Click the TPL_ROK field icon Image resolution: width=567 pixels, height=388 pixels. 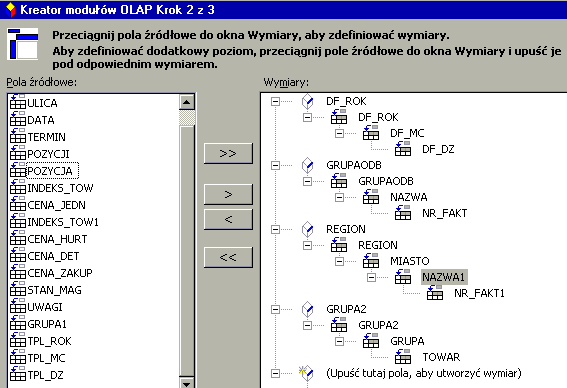click(17, 340)
